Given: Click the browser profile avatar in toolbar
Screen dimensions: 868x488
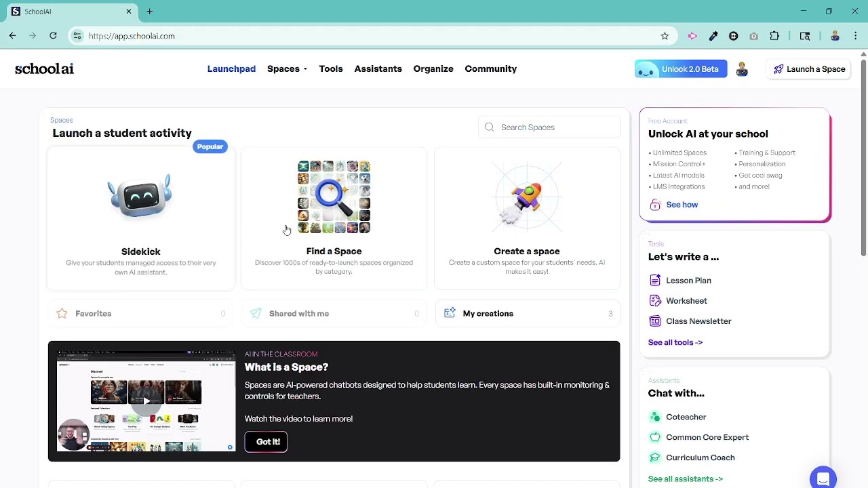Looking at the screenshot, I should pos(835,36).
